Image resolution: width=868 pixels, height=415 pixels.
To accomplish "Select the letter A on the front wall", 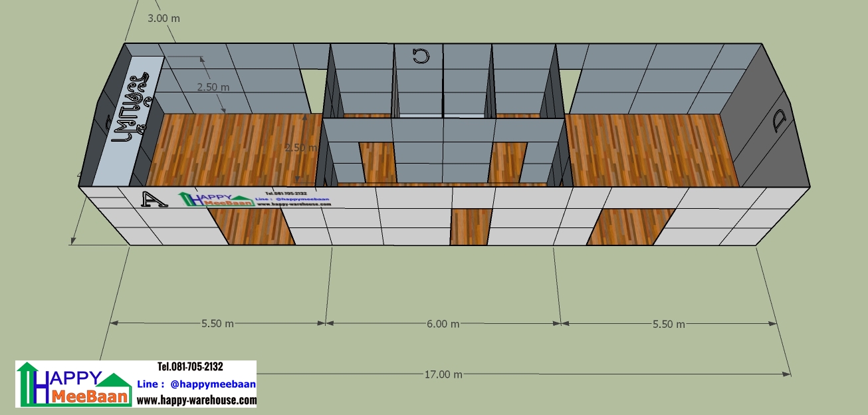I will (x=153, y=199).
